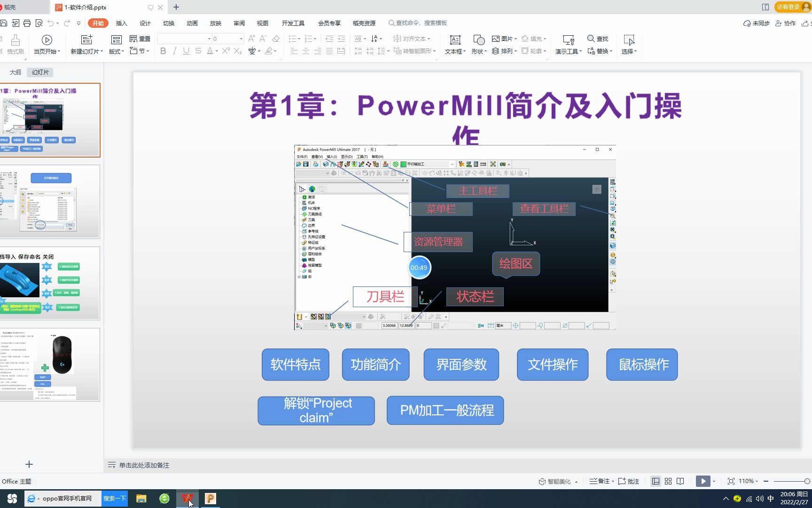Start slideshow from current slide (当页开始)
Image resolution: width=812 pixels, height=508 pixels.
click(47, 40)
